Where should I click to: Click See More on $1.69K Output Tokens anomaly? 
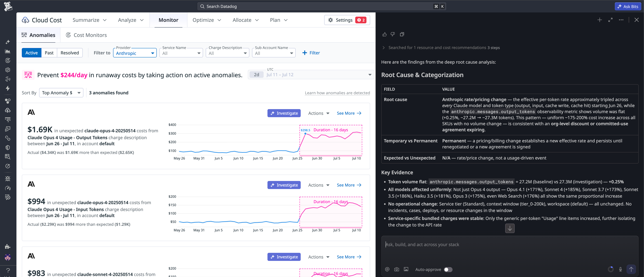point(349,113)
